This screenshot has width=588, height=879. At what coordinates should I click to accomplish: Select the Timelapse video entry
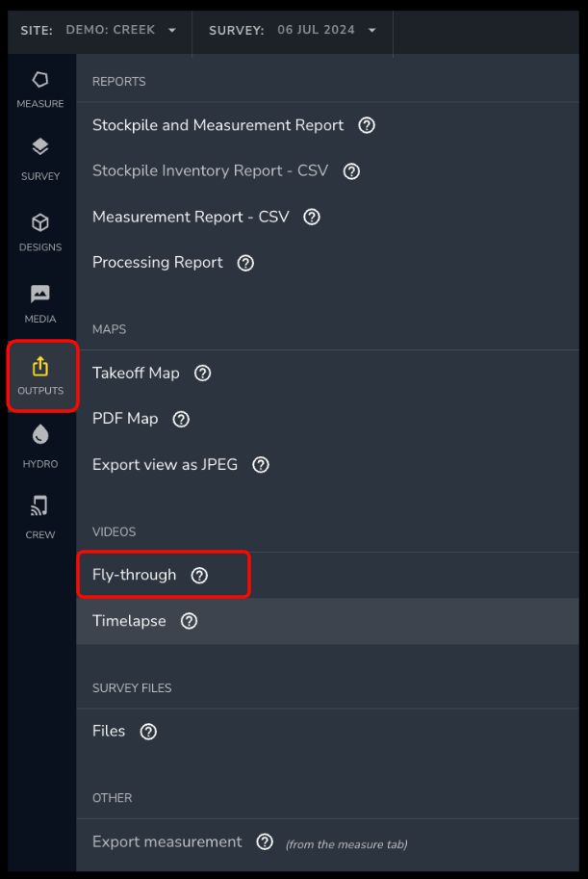click(327, 621)
